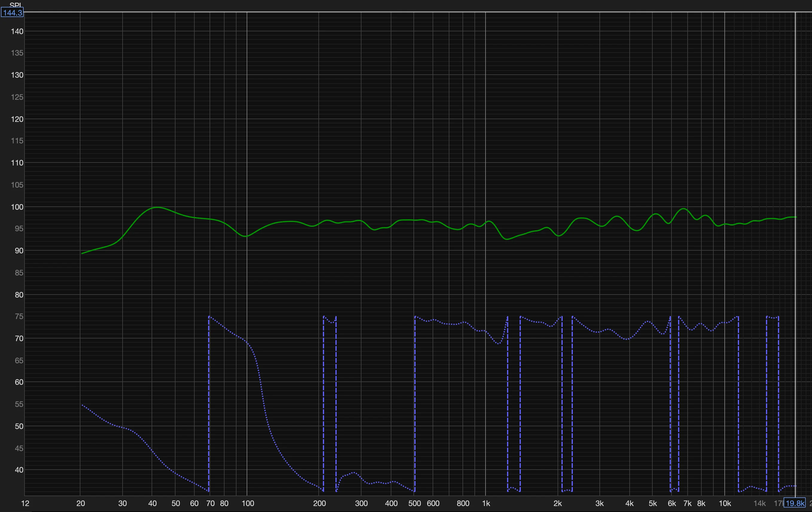Image resolution: width=812 pixels, height=512 pixels.
Task: Select the 110 dB label on SPL axis
Action: [x=17, y=163]
